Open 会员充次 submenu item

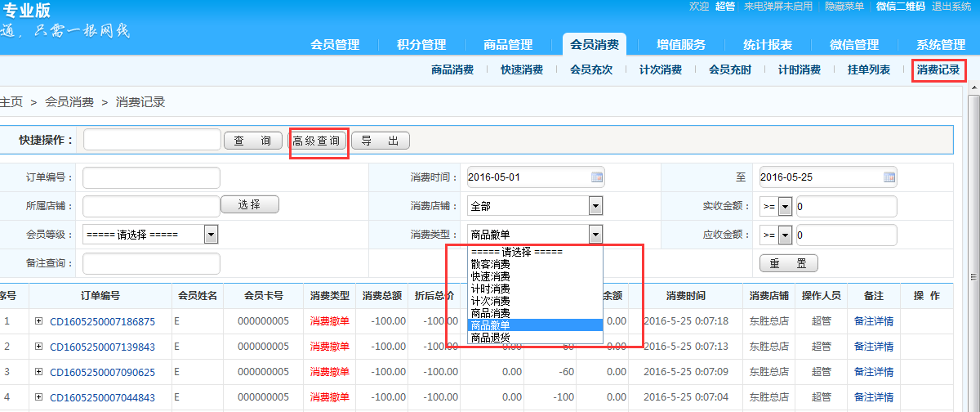tap(591, 70)
